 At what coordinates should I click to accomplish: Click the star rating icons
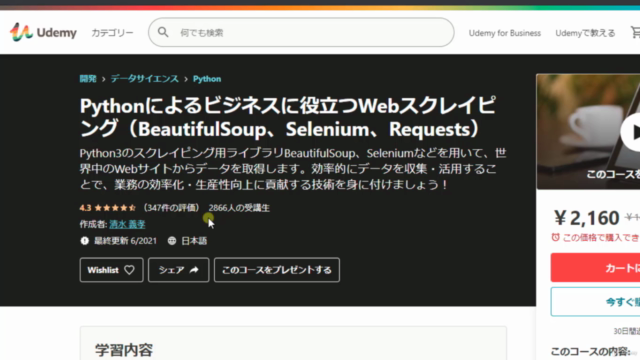tap(115, 208)
